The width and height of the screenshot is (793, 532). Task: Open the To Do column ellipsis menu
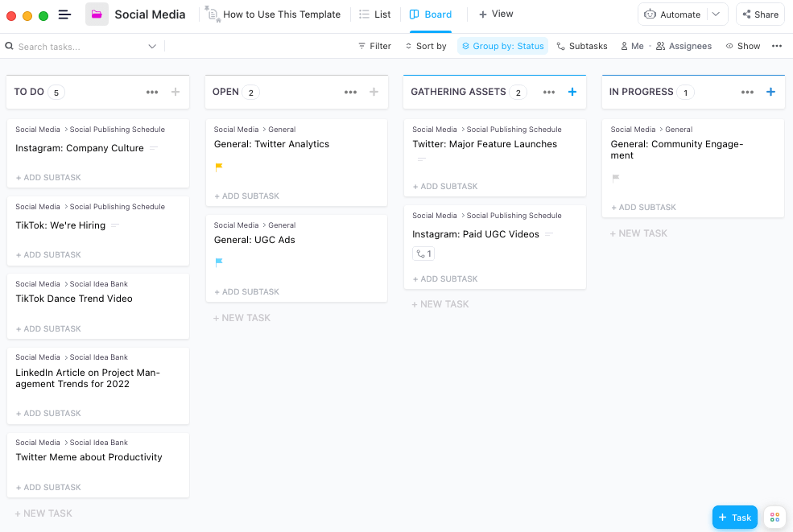pyautogui.click(x=152, y=92)
